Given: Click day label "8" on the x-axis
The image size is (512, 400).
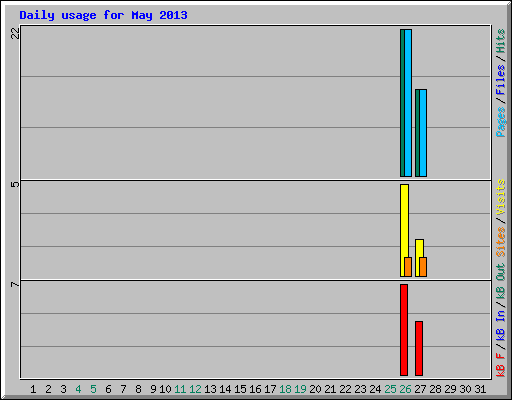Looking at the screenshot, I should click(138, 389).
